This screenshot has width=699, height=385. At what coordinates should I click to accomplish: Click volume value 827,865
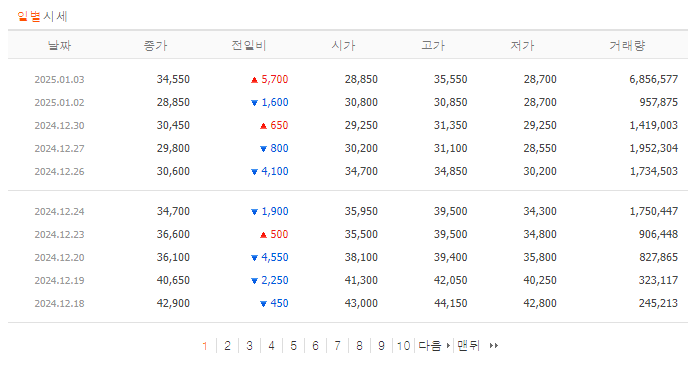coord(658,258)
